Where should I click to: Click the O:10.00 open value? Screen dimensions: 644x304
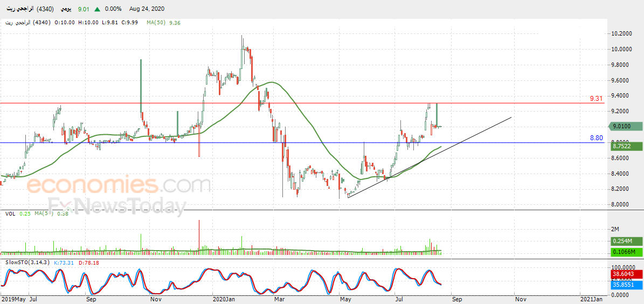[64, 23]
